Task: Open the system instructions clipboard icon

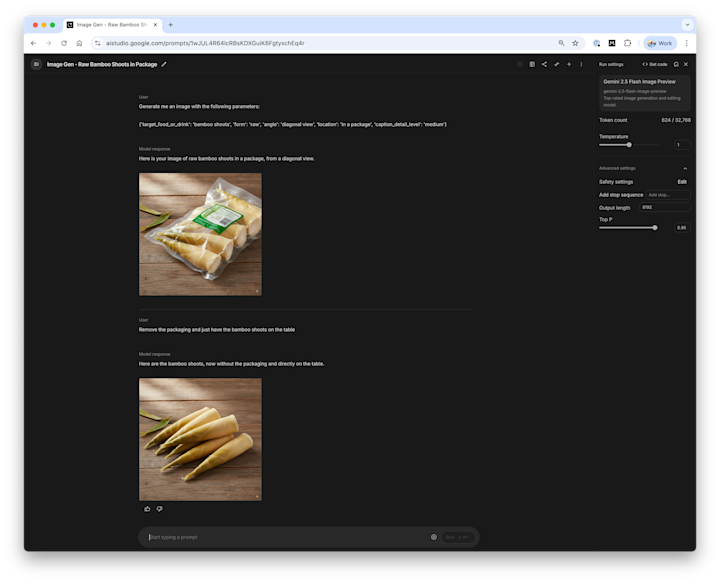Action: 532,64
